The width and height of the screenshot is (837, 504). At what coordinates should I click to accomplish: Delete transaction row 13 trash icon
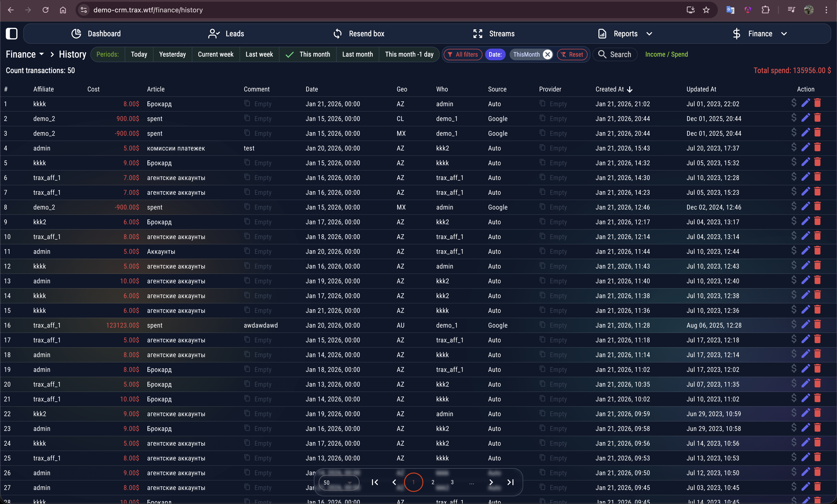click(x=818, y=280)
